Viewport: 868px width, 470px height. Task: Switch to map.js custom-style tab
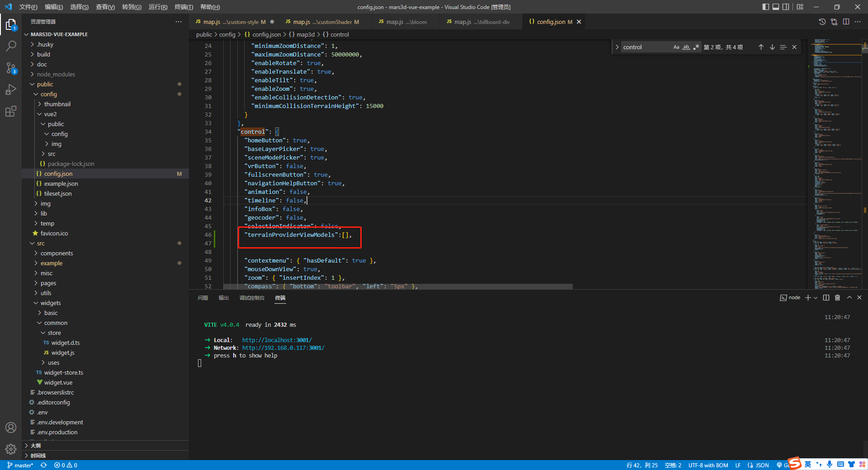(x=234, y=22)
